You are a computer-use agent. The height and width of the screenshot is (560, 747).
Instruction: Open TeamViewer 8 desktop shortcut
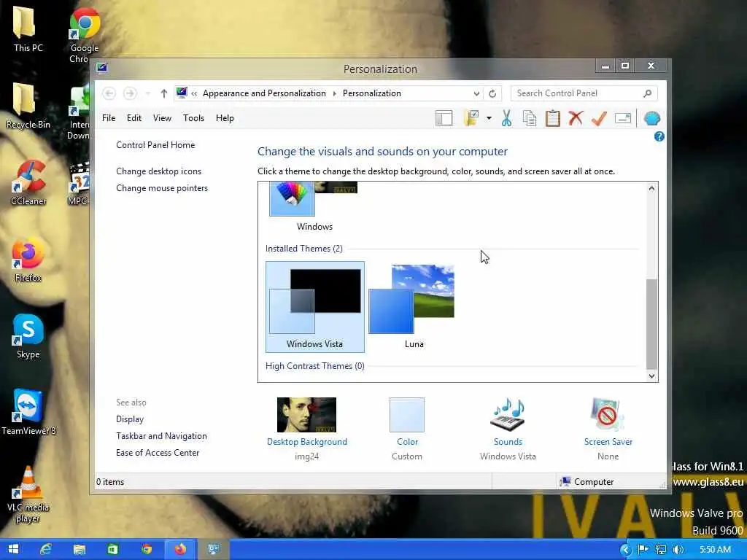click(28, 413)
